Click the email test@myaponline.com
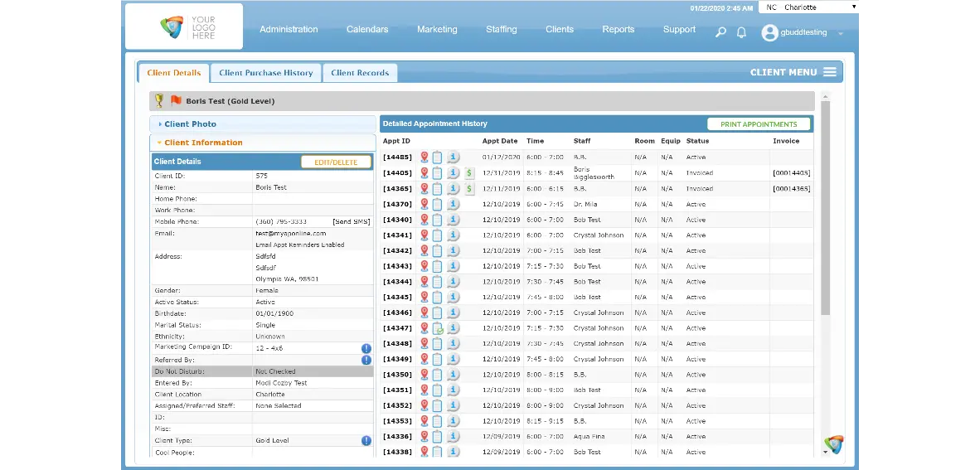The image size is (980, 470). (291, 233)
